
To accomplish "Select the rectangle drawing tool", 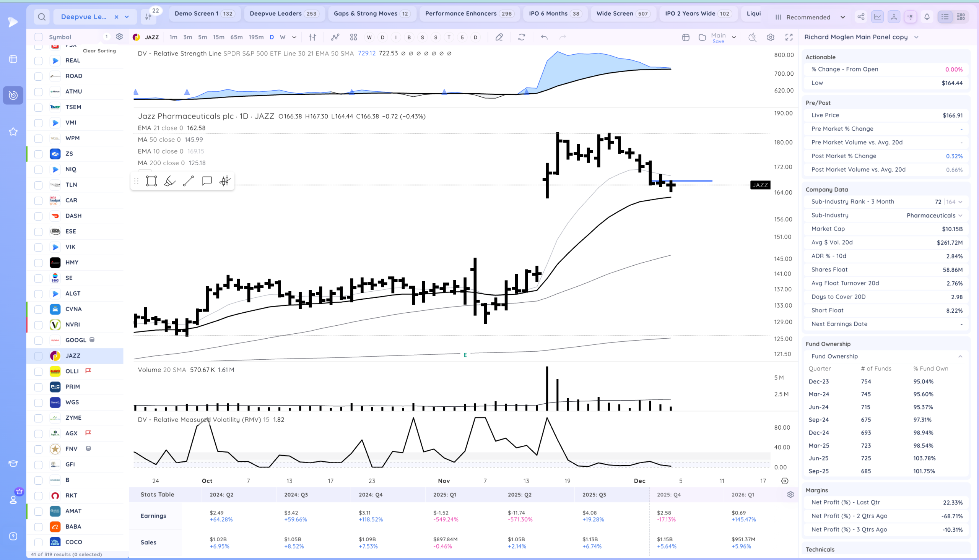I will click(151, 181).
